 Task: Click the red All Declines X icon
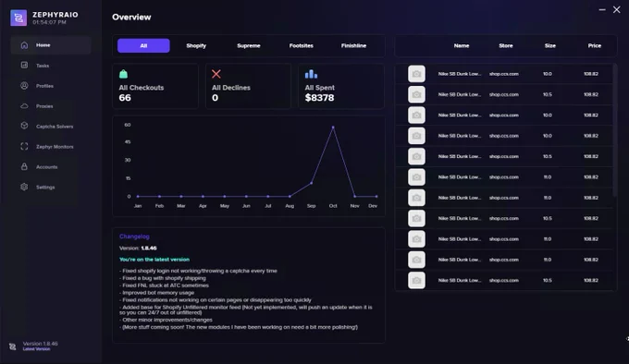pos(216,74)
